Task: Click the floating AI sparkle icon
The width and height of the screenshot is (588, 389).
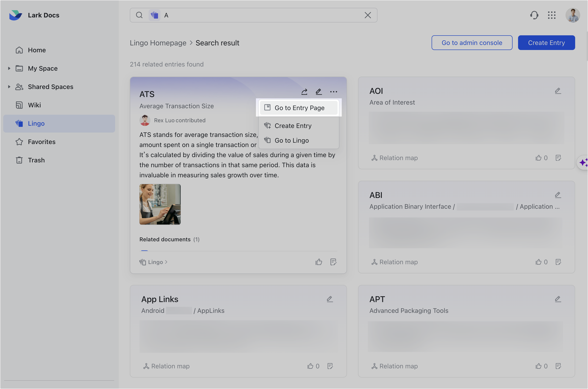Action: pyautogui.click(x=583, y=163)
